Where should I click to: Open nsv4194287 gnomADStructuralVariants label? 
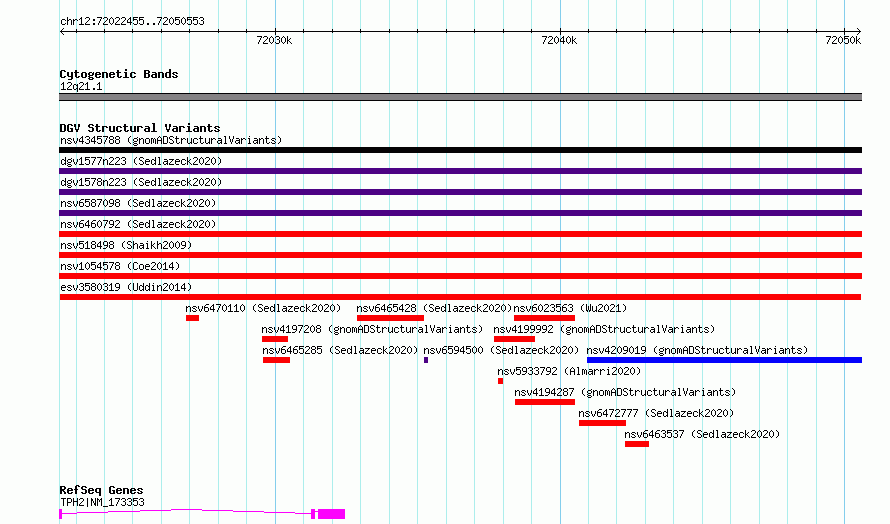tap(625, 392)
